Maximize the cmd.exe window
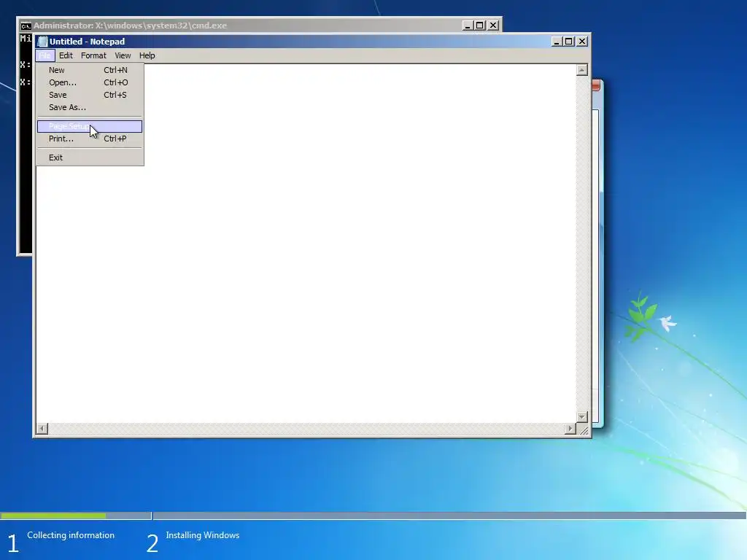Screen dimensions: 747x560 click(480, 26)
